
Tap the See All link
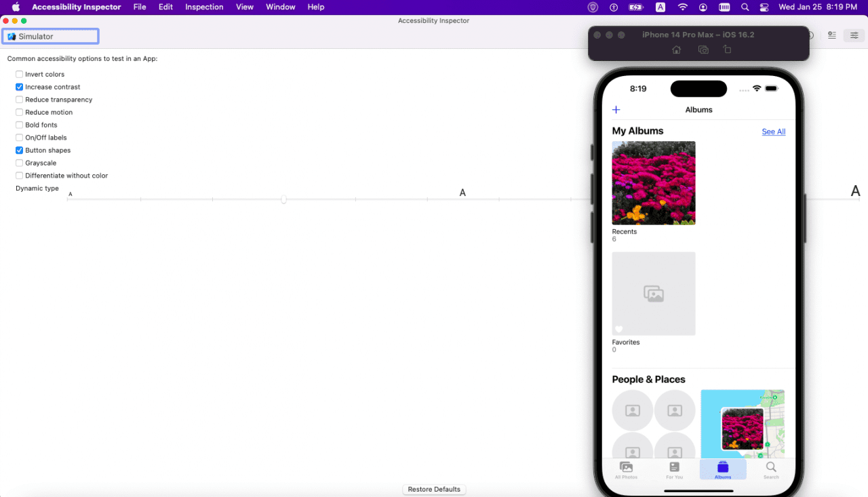tap(773, 132)
